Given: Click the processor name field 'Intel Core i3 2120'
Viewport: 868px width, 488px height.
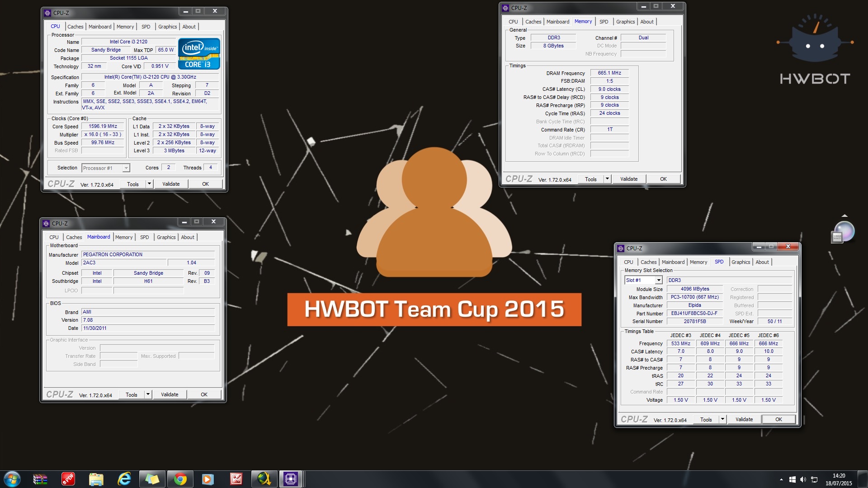Looking at the screenshot, I should point(128,42).
